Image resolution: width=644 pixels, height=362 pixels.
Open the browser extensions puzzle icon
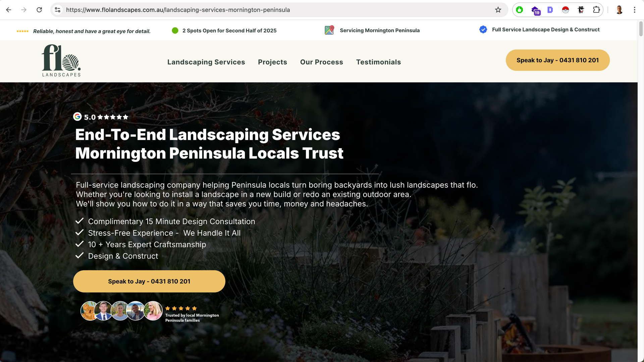click(x=596, y=10)
